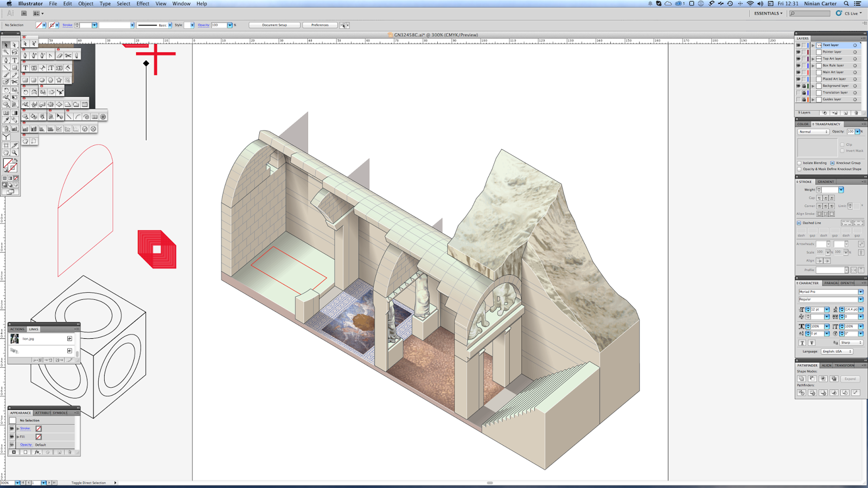Open the Language English: USA dropdown
Screen dimensions: 868x488
coord(837,351)
